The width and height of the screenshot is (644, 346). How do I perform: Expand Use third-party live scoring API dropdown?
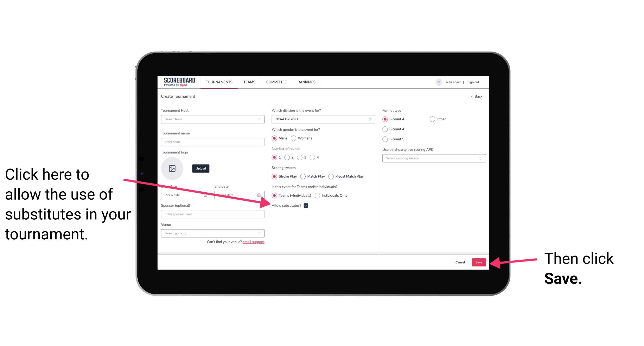coord(432,158)
